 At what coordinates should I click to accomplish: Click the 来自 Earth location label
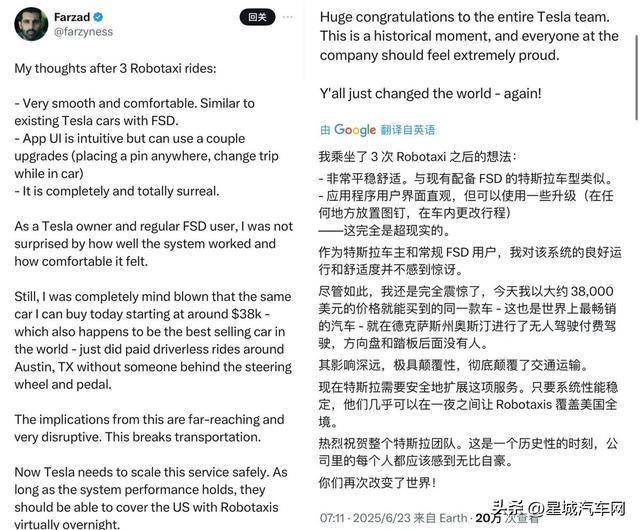(440, 518)
